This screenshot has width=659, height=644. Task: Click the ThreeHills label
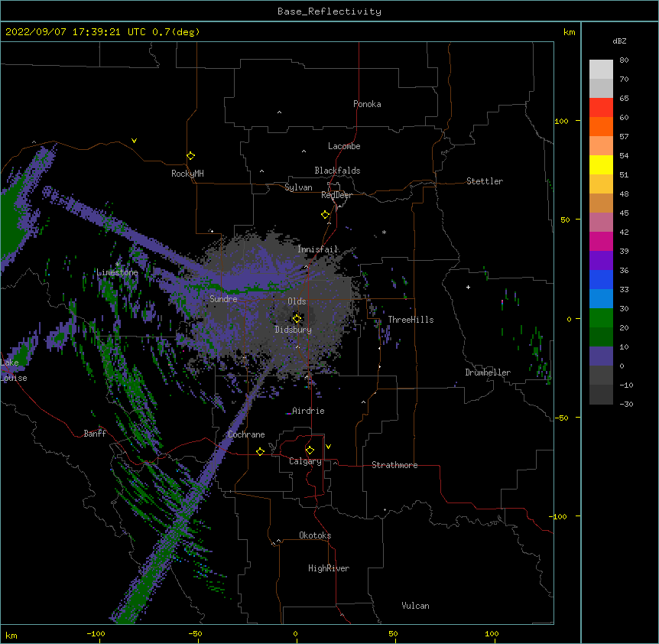411,320
